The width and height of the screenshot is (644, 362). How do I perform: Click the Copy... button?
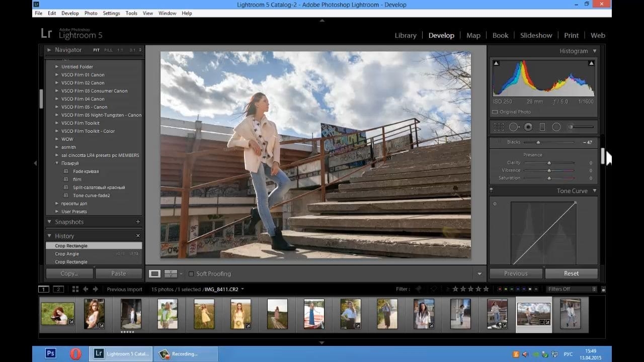[x=69, y=274]
